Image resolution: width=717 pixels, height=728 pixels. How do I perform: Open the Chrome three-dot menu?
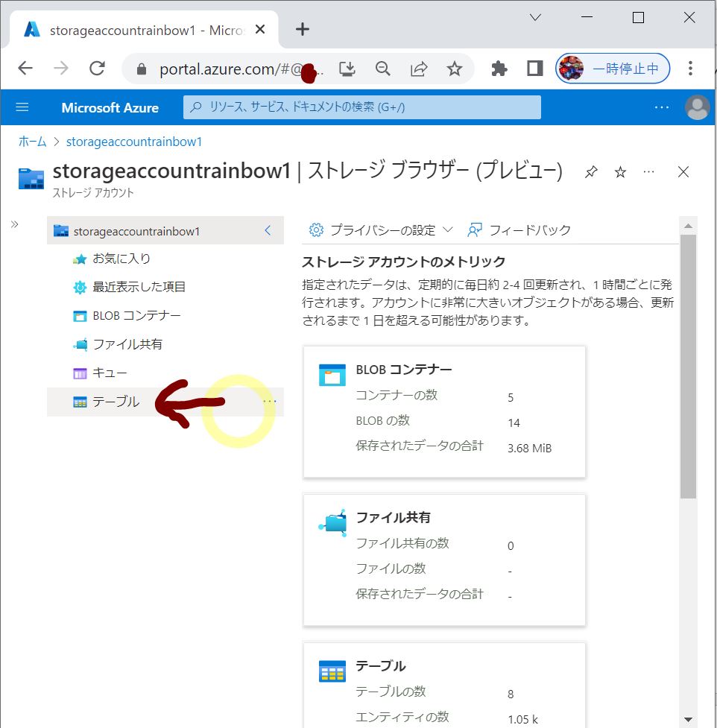pos(690,69)
